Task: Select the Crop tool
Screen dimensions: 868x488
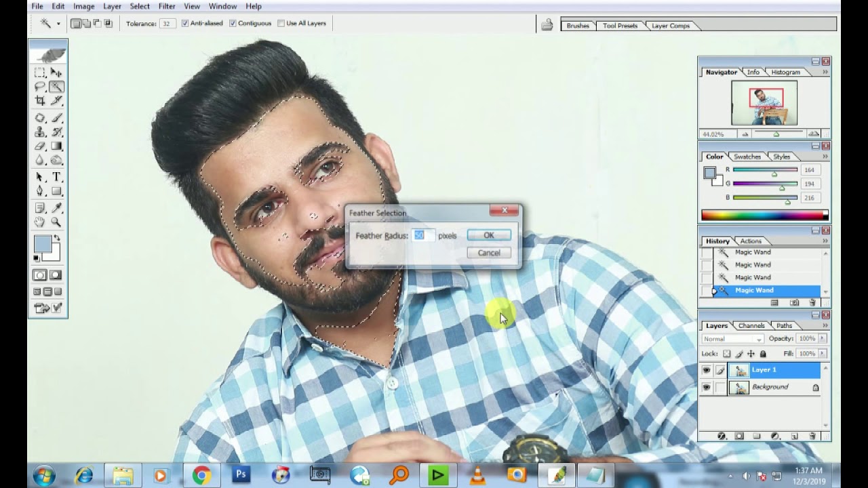Action: 40,100
